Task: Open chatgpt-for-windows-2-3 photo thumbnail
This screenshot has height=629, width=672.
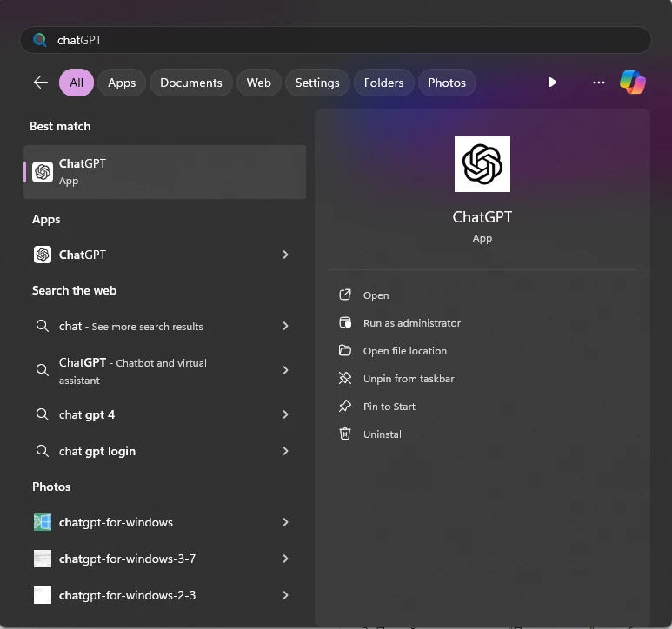Action: 43,595
